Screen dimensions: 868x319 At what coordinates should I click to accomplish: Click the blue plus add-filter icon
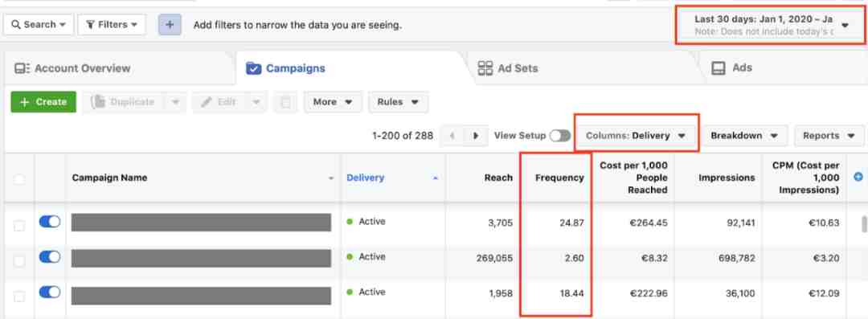[170, 25]
